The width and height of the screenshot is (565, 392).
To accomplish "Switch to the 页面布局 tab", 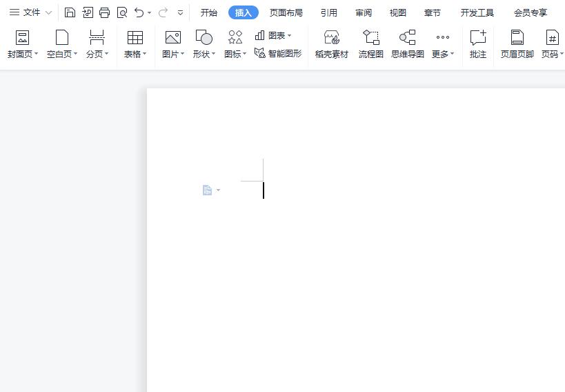I will pyautogui.click(x=286, y=12).
